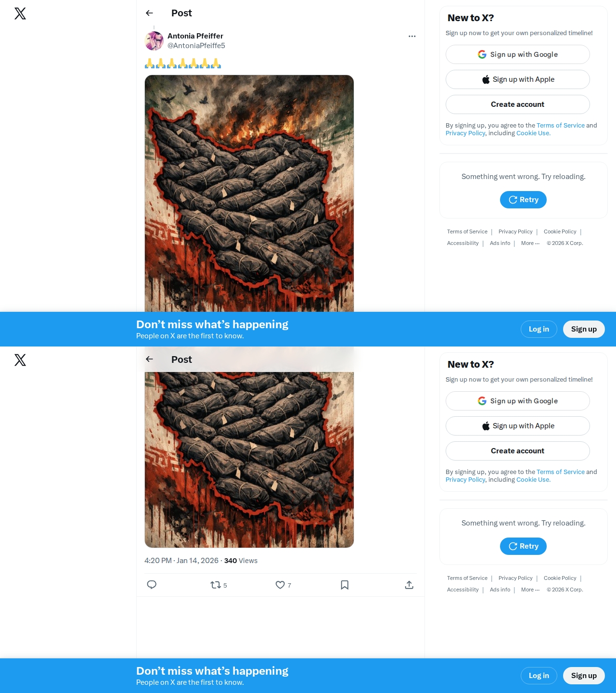Click top "Sign up with Apple" button

(x=518, y=79)
